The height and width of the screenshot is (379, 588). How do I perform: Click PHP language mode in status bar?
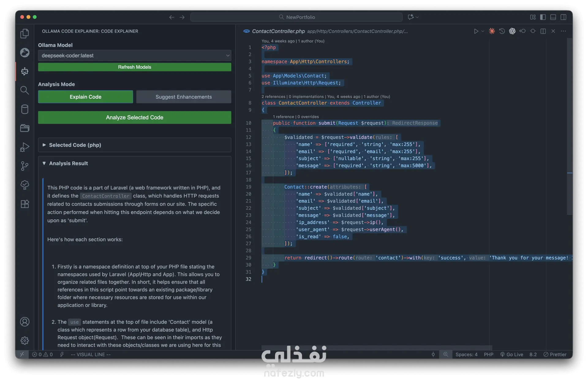[x=488, y=354]
